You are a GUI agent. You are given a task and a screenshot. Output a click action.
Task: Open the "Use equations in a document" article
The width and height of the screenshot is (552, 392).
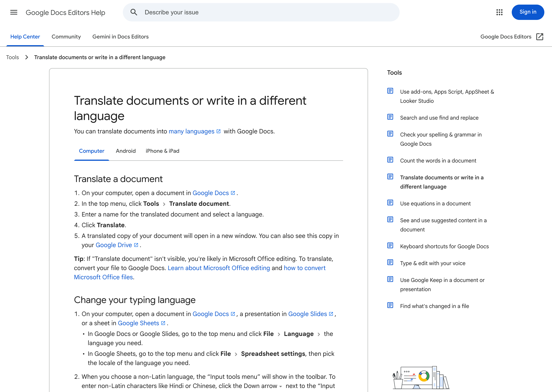click(435, 203)
